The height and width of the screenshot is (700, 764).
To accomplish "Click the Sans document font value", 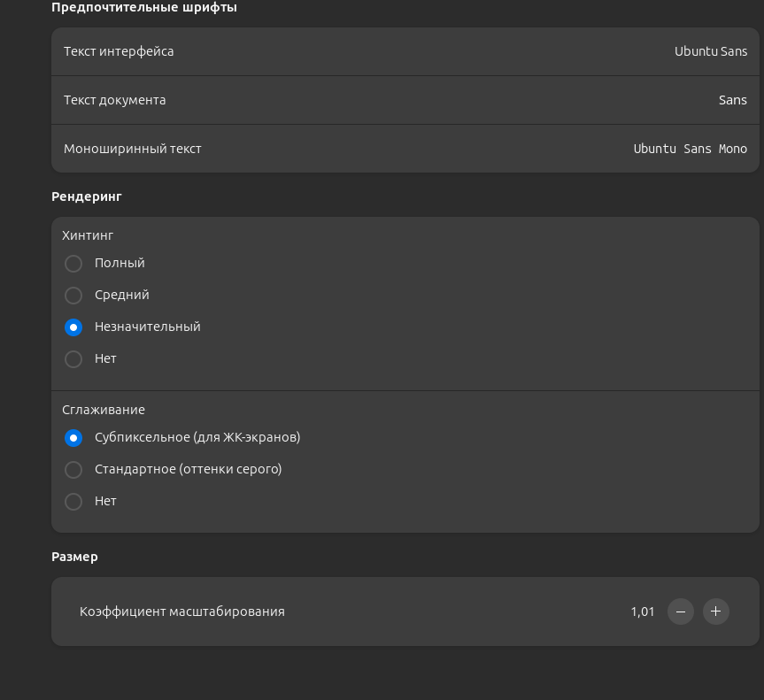I will click(x=732, y=100).
